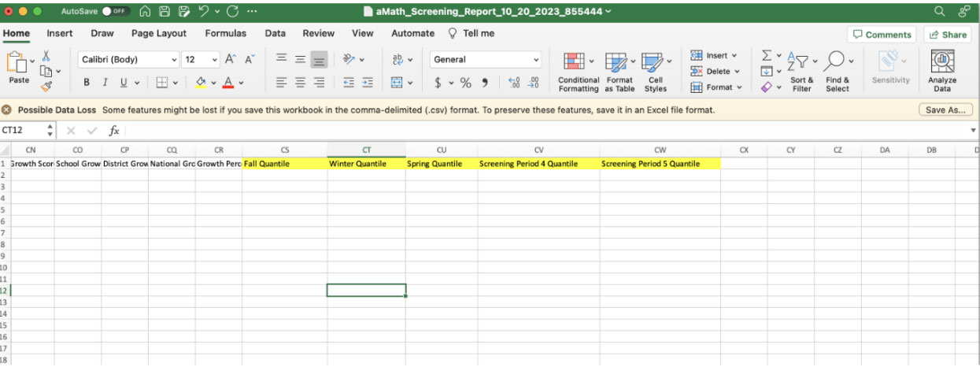Toggle Bold formatting

coord(87,83)
